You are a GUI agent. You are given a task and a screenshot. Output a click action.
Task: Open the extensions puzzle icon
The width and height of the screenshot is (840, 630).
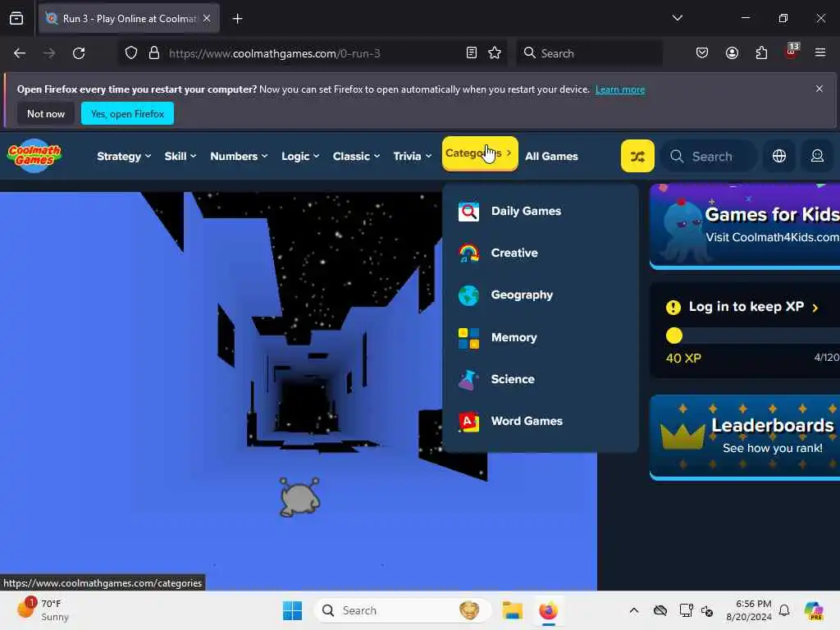point(761,53)
